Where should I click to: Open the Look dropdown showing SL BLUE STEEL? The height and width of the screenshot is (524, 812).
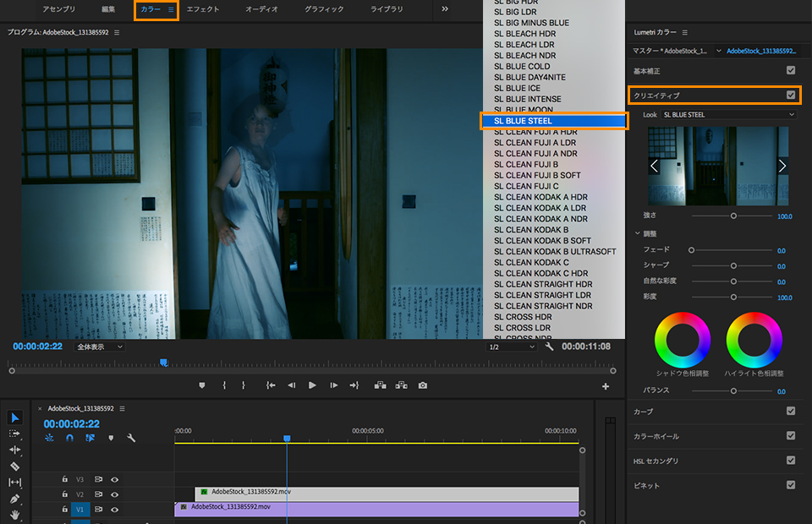click(728, 115)
